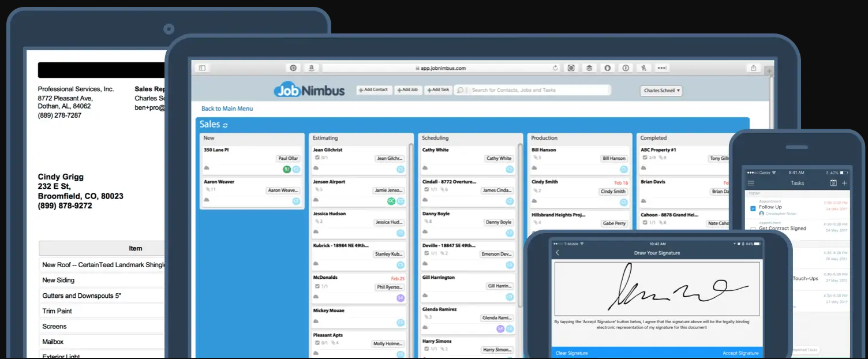
Task: Click the Trim Paint row in the estimate
Action: click(102, 311)
